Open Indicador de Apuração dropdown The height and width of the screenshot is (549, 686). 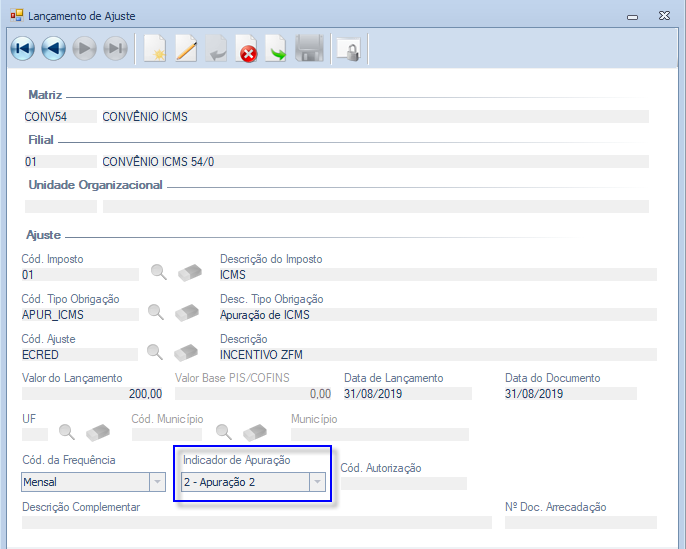tap(317, 482)
